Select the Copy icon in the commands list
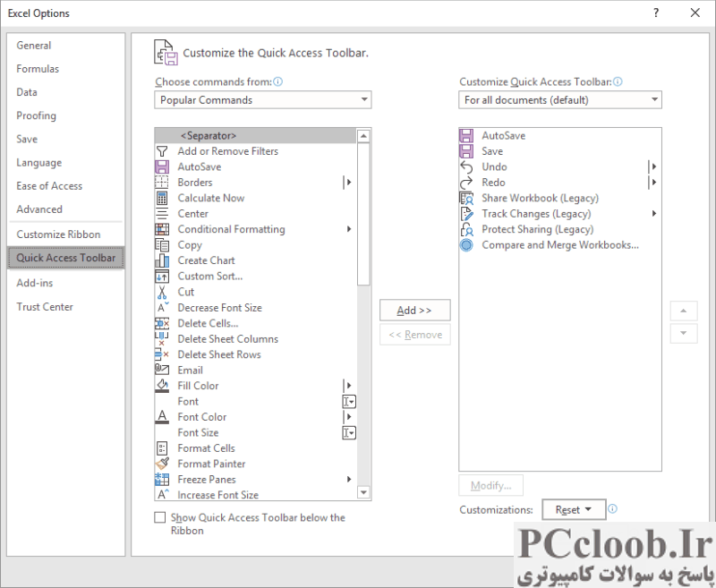716x588 pixels. coord(162,245)
